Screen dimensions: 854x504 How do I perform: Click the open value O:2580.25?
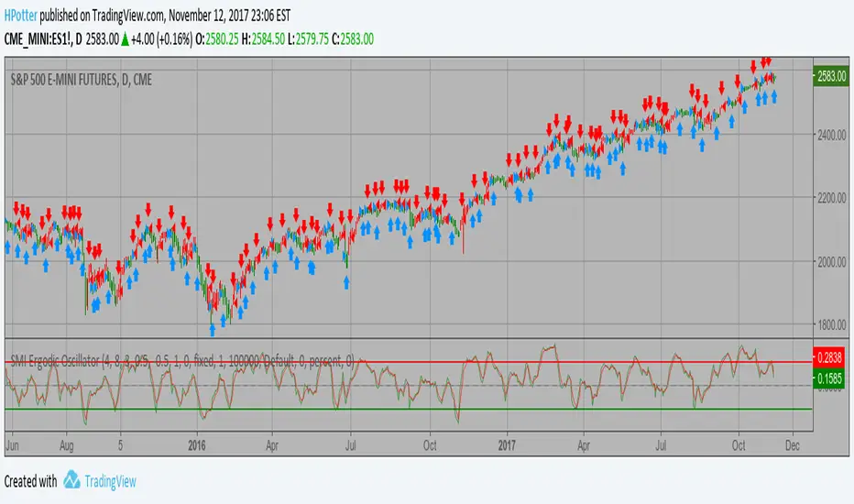(217, 39)
